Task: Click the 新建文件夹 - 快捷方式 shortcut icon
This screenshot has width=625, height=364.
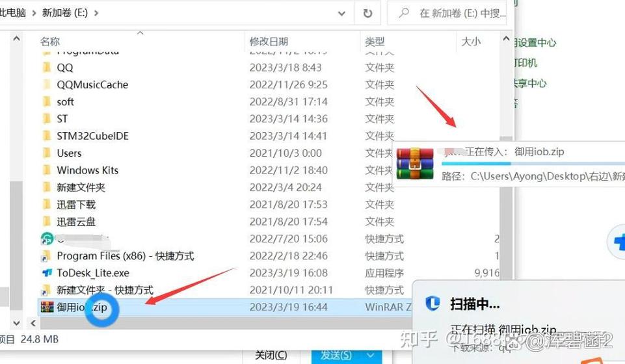Action: 46,290
